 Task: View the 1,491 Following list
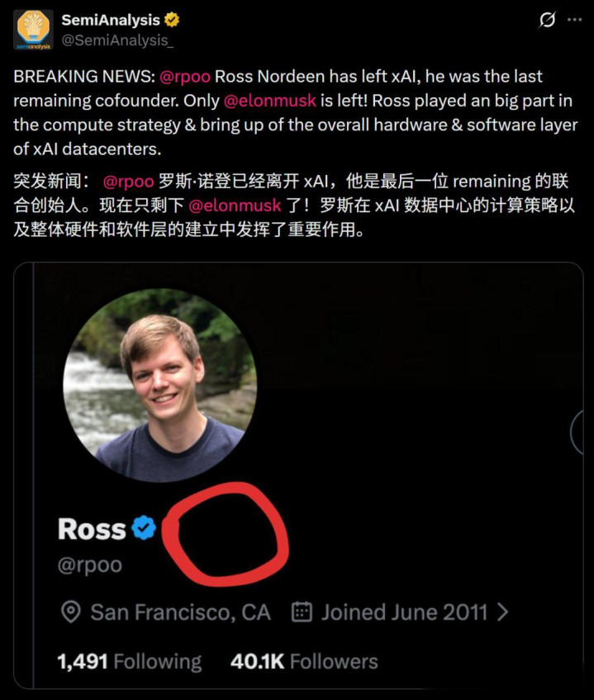[130, 661]
